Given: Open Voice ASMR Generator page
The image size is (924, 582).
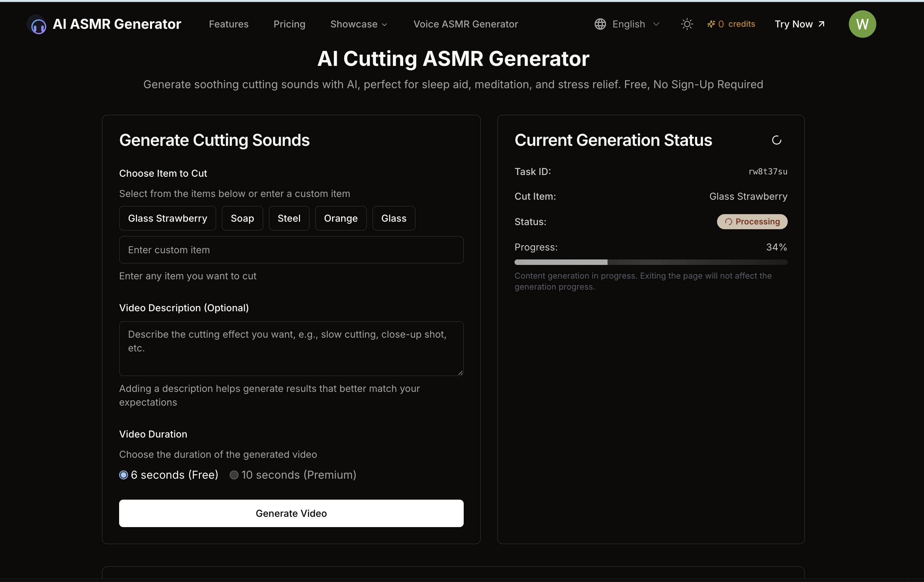Looking at the screenshot, I should click(465, 24).
